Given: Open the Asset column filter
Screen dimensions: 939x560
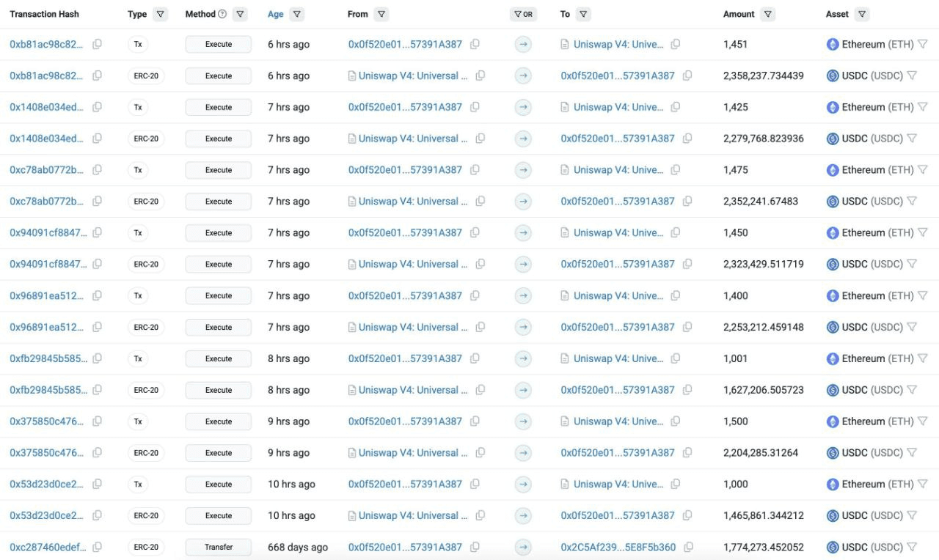Looking at the screenshot, I should click(x=862, y=14).
